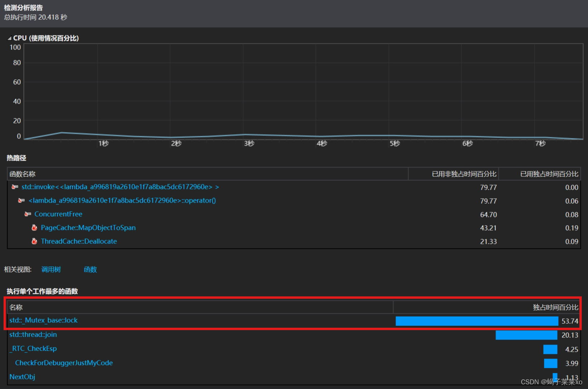The height and width of the screenshot is (389, 588).
Task: Click the 3.99 exclusive time bar
Action: pos(550,363)
